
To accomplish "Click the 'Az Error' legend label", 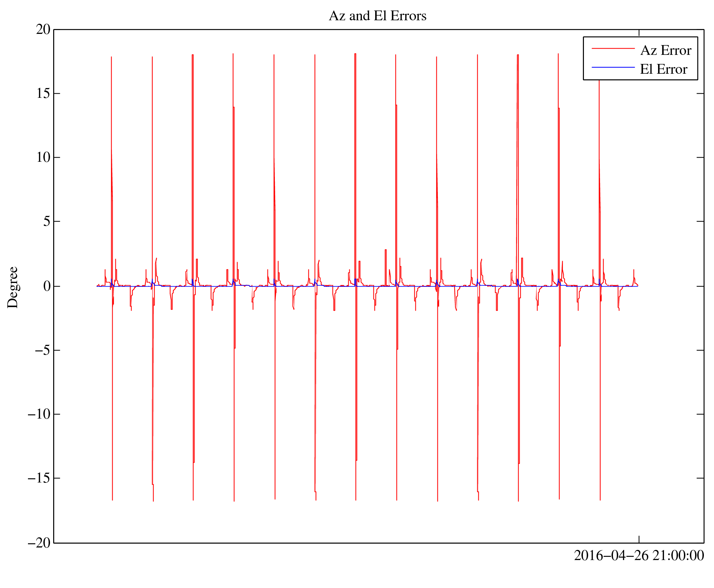I will (x=665, y=51).
